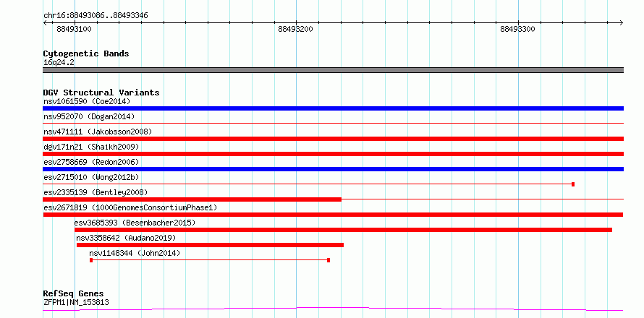Select the 16q24.2 band label
The width and height of the screenshot is (644, 318).
tap(59, 63)
